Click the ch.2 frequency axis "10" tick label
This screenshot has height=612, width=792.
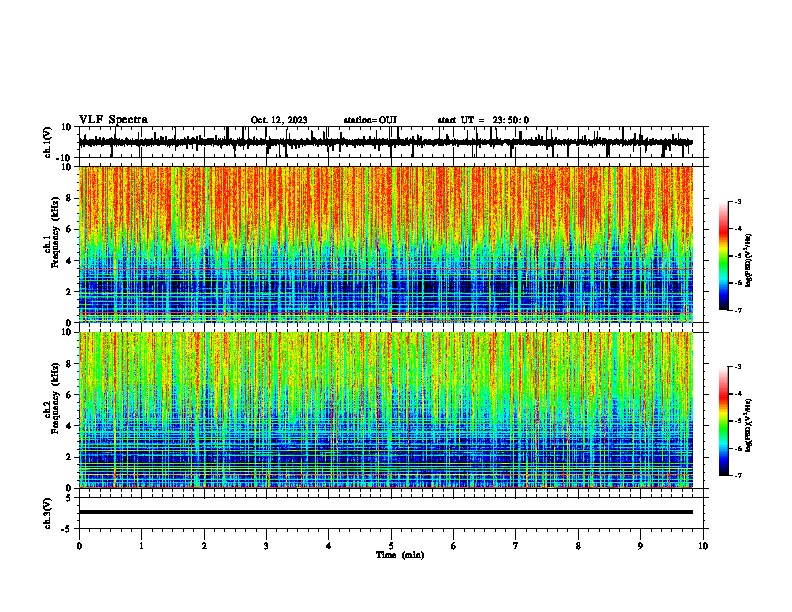coord(67,332)
